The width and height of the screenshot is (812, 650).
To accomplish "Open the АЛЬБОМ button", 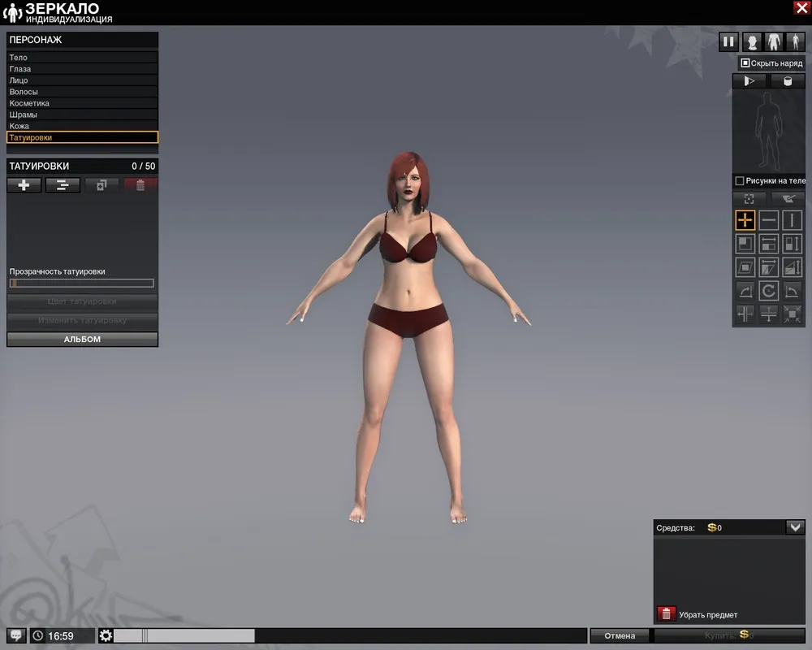I will [x=82, y=339].
